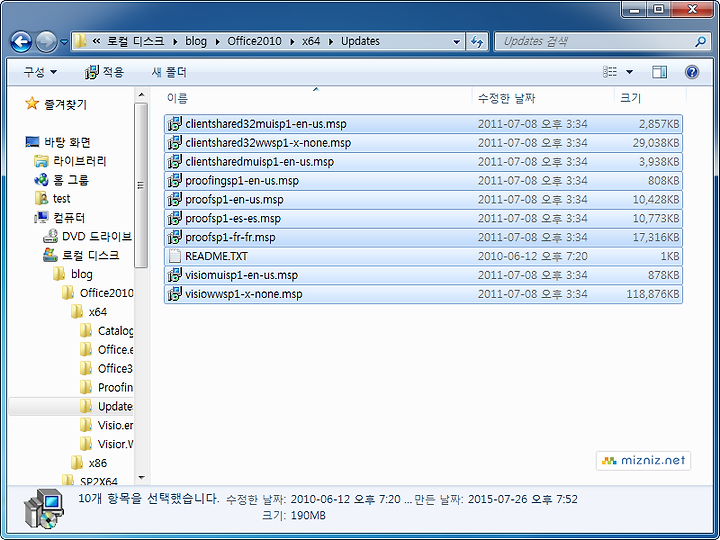Screen dimensions: 720x540
Task: Click file name README.TXT
Action: click(x=216, y=256)
